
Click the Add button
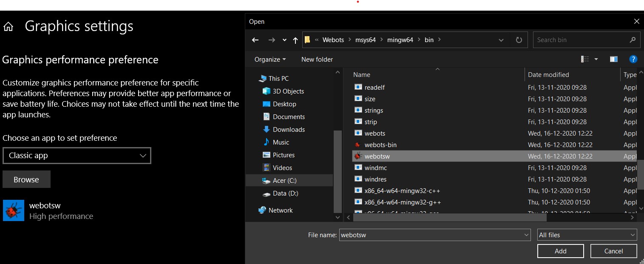click(x=560, y=251)
